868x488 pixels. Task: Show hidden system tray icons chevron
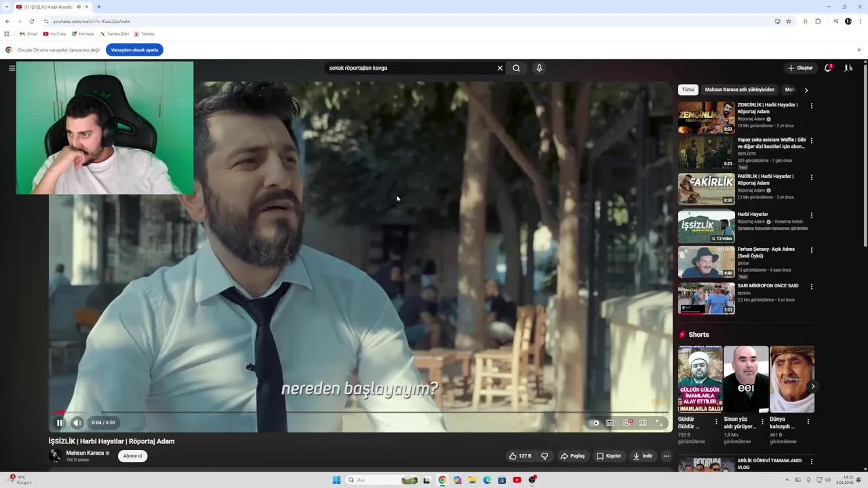pos(787,480)
